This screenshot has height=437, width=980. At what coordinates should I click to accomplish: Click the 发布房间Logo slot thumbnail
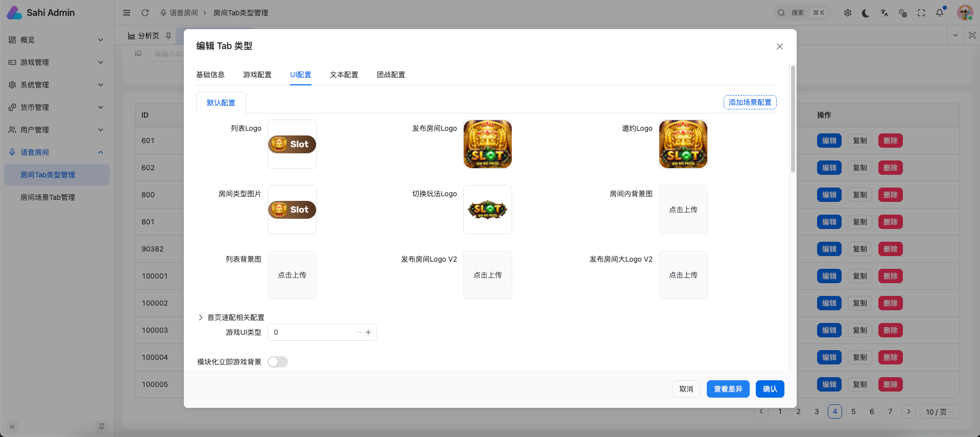pos(487,144)
